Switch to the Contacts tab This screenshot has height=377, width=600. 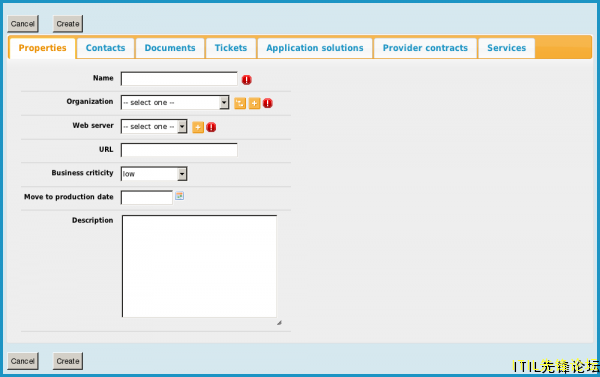(106, 48)
